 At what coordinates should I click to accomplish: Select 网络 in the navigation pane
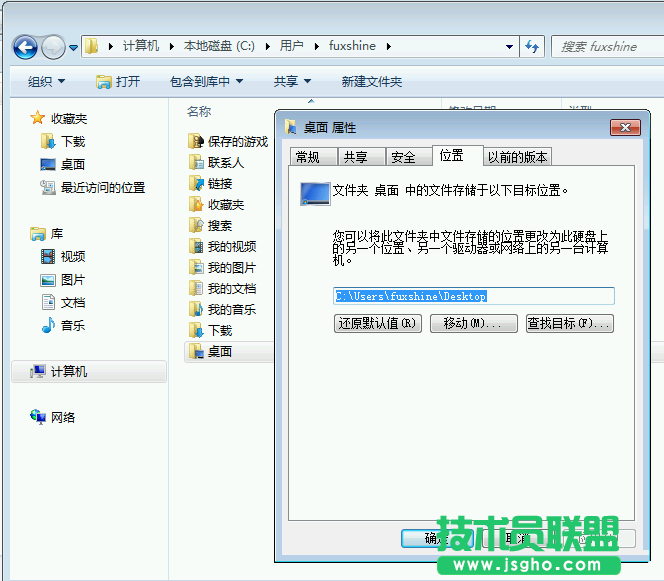pyautogui.click(x=53, y=418)
